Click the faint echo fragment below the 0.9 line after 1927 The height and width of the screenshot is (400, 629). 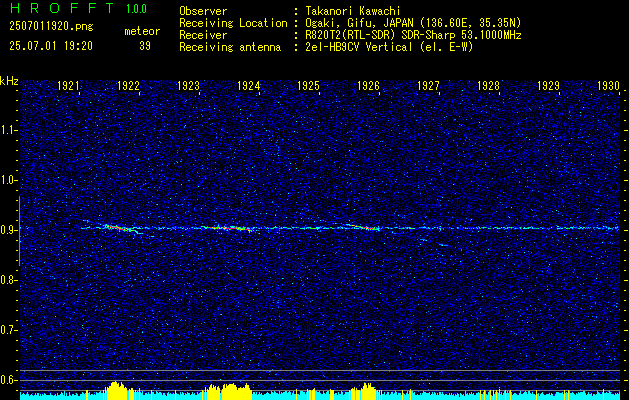point(443,245)
